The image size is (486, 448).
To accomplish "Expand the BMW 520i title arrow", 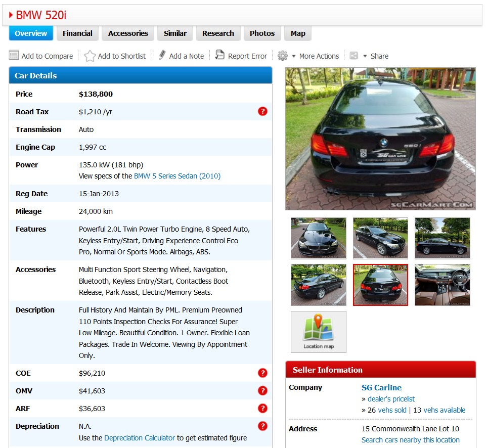I will pyautogui.click(x=11, y=15).
